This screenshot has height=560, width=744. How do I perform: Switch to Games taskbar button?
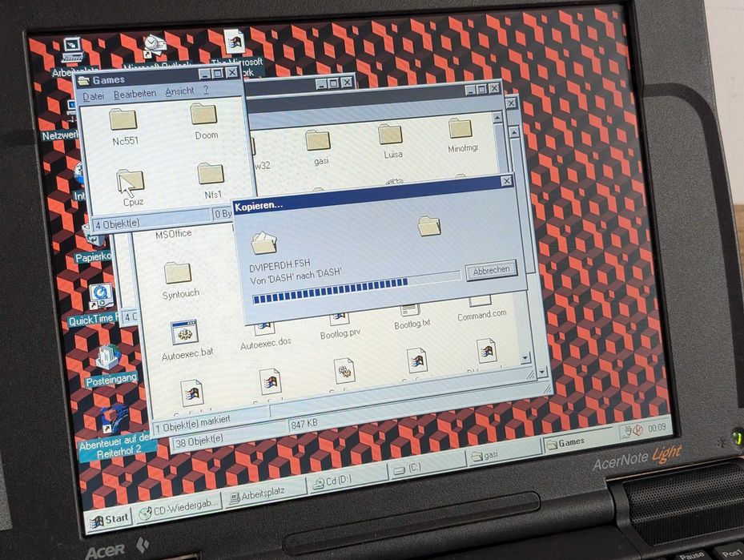[579, 443]
